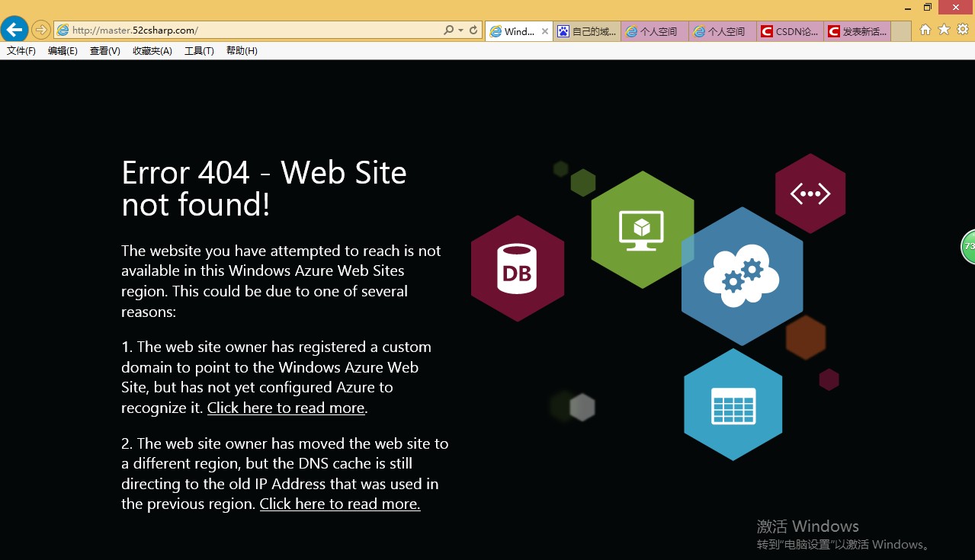This screenshot has width=975, height=560.
Task: Click the green monitor with cube hexagon icon
Action: (x=642, y=229)
